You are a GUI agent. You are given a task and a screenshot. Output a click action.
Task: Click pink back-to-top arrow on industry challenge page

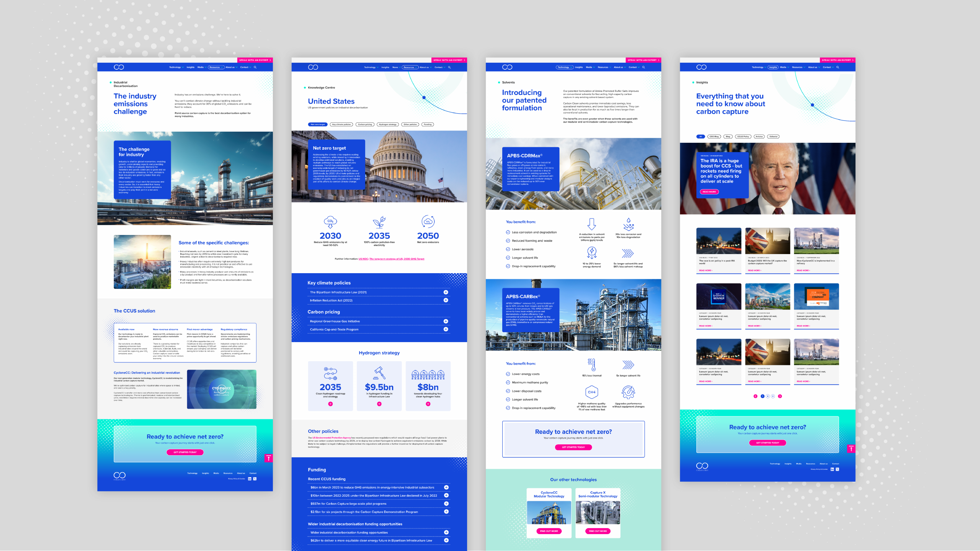[269, 458]
